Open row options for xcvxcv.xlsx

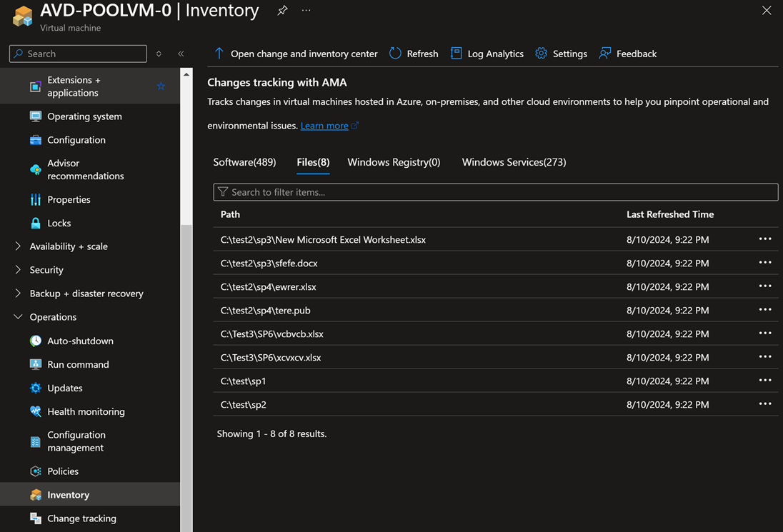(765, 357)
